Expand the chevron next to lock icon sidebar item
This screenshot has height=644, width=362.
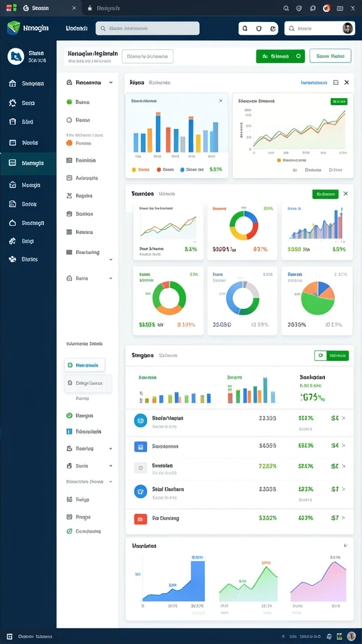click(x=111, y=278)
